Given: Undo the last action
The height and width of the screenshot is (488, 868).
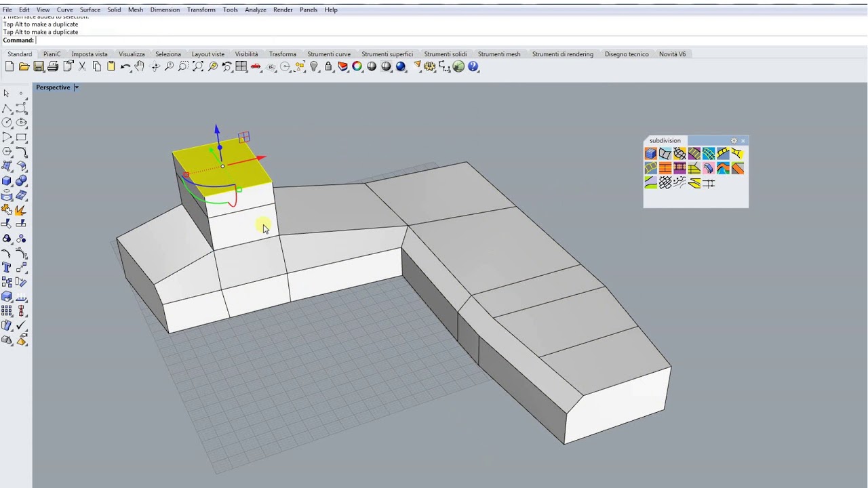Looking at the screenshot, I should coord(125,66).
